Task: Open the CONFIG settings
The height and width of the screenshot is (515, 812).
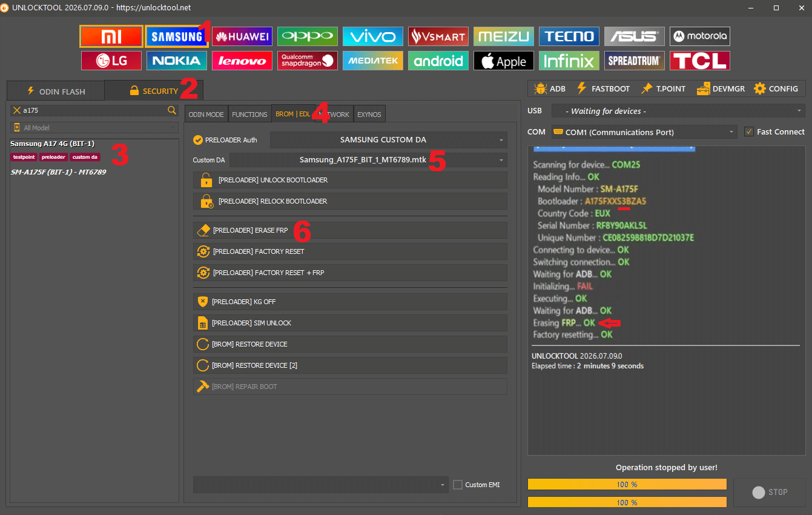Action: pos(776,88)
